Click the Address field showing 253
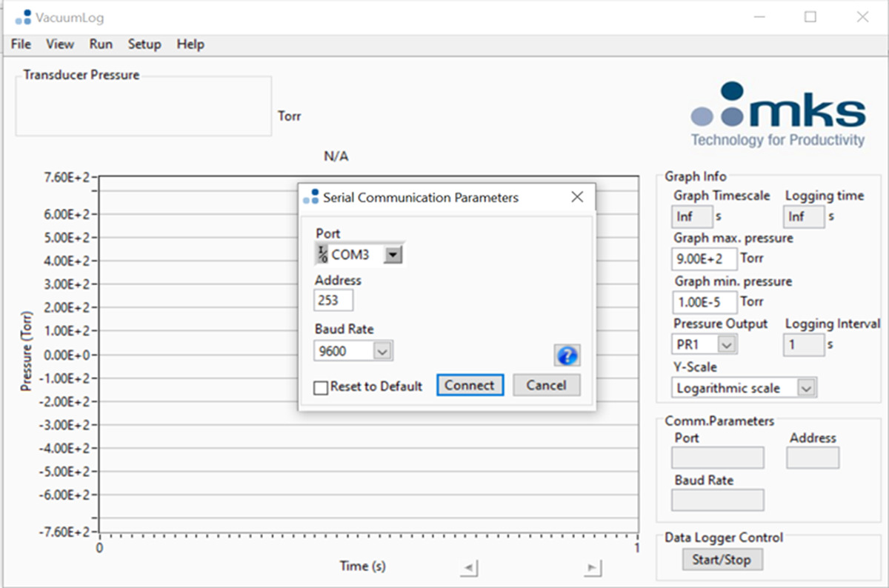The height and width of the screenshot is (588, 889). click(x=333, y=300)
